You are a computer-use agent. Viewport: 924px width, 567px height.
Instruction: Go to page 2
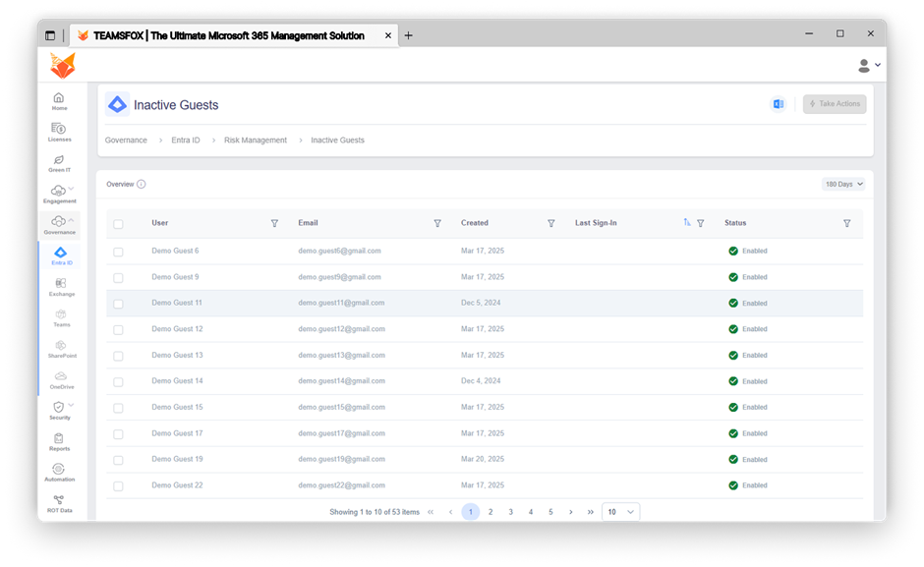491,512
